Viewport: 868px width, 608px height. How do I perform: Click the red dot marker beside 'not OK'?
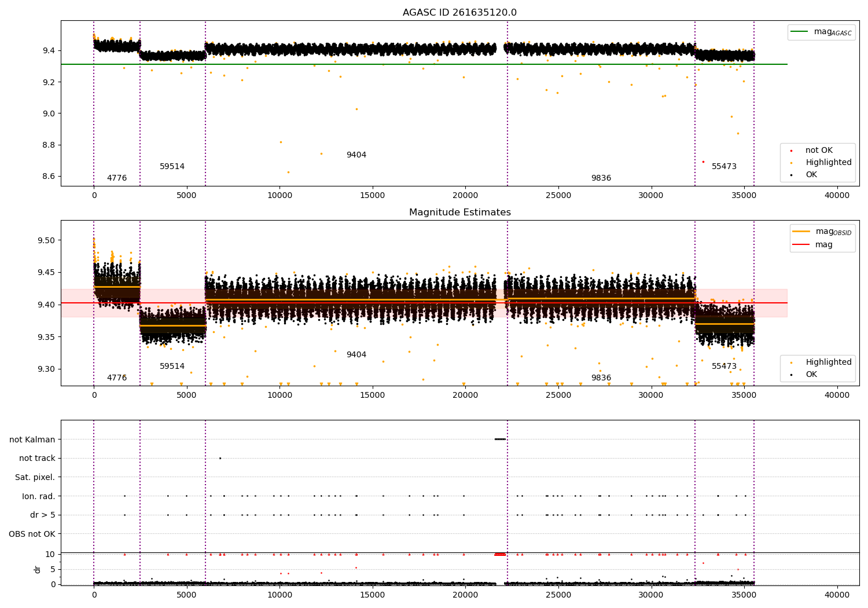coord(791,151)
